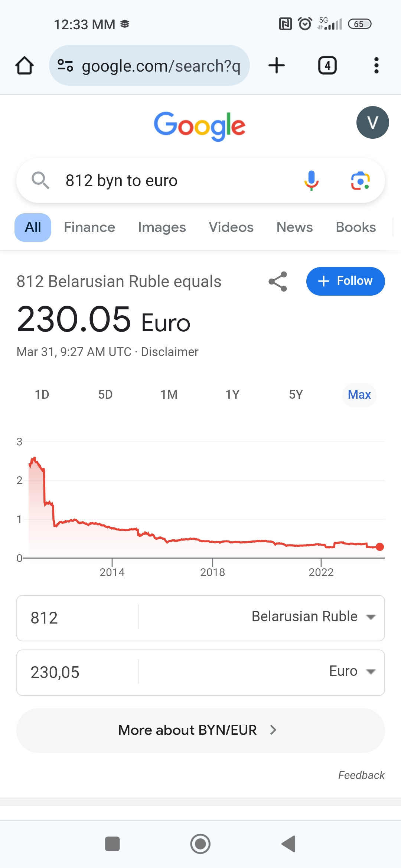Open Google Lens camera search

tap(360, 181)
